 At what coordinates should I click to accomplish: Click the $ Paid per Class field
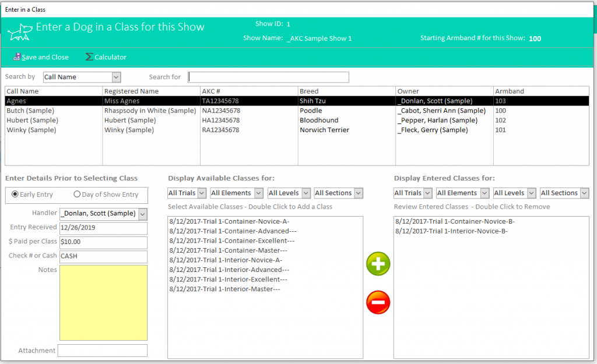coord(103,242)
